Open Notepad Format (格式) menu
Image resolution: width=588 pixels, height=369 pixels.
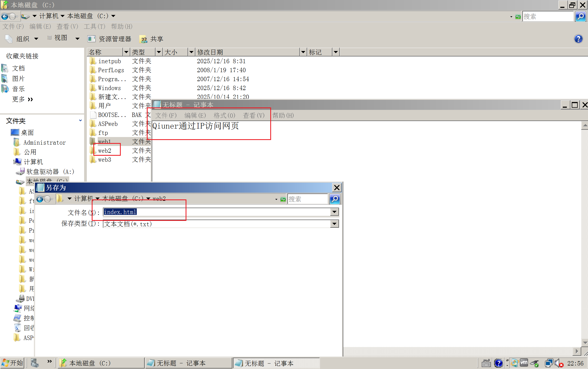[x=224, y=116]
